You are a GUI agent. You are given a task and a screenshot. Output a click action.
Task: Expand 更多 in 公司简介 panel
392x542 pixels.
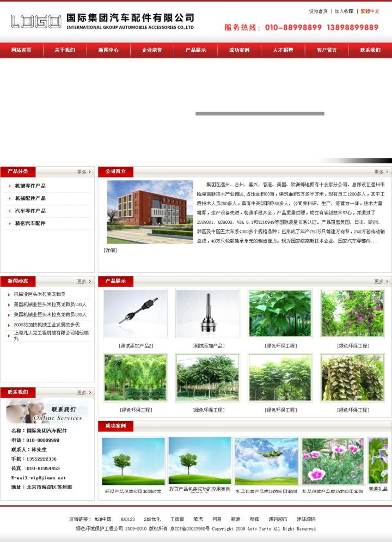coord(379,172)
